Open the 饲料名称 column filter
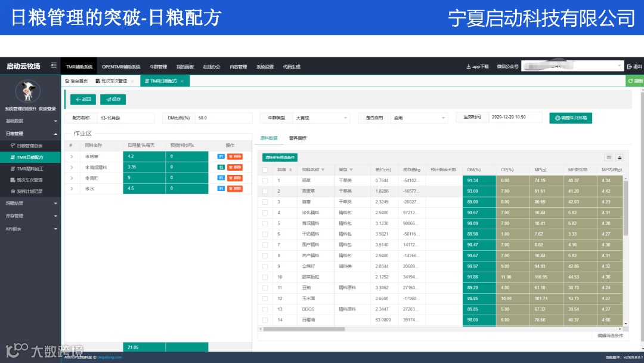644x363 pixels. [323, 170]
